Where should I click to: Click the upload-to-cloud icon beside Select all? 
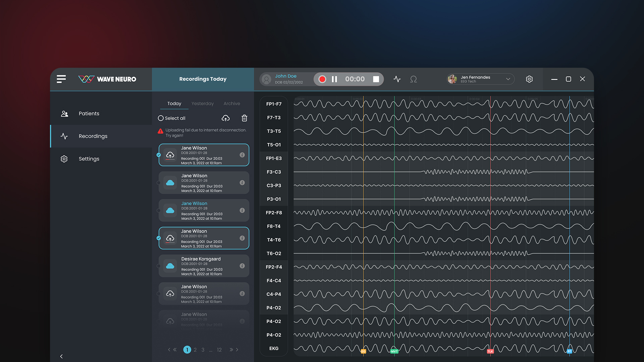click(226, 118)
